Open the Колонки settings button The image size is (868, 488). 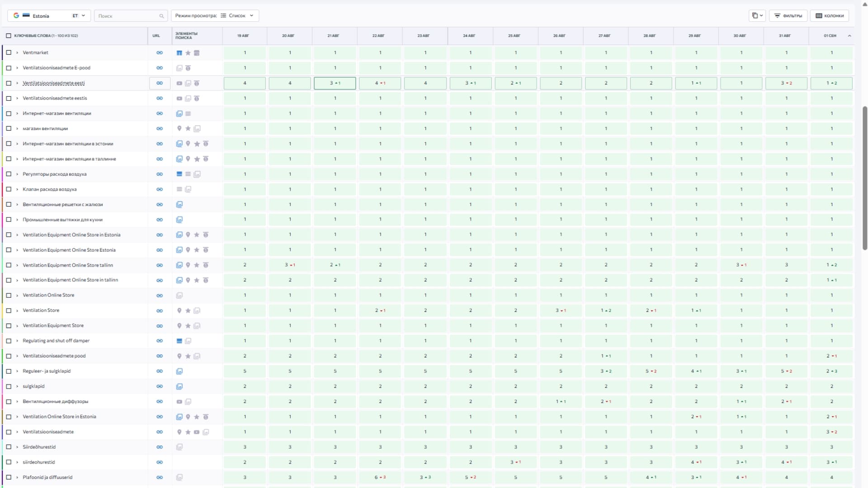830,16
